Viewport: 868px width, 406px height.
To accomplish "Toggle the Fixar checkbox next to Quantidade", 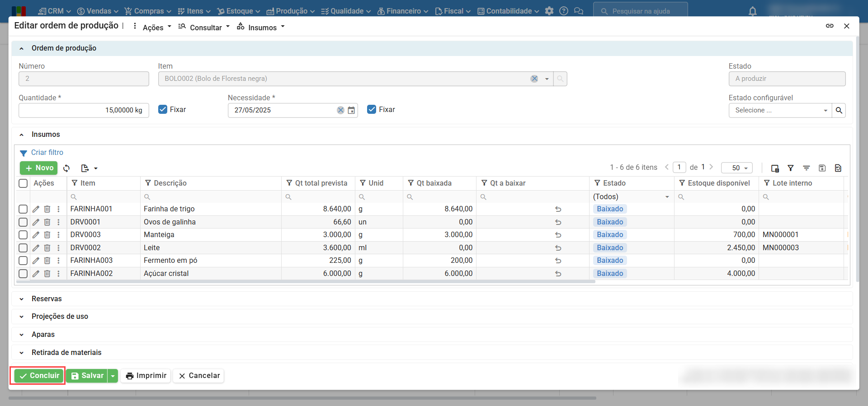I will coord(163,109).
